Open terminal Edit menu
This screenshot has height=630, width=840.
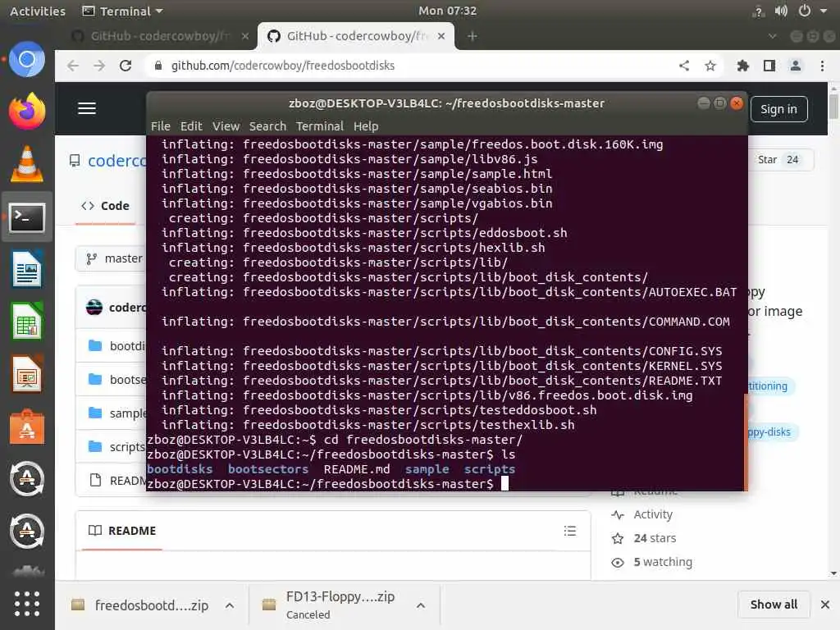(x=191, y=126)
